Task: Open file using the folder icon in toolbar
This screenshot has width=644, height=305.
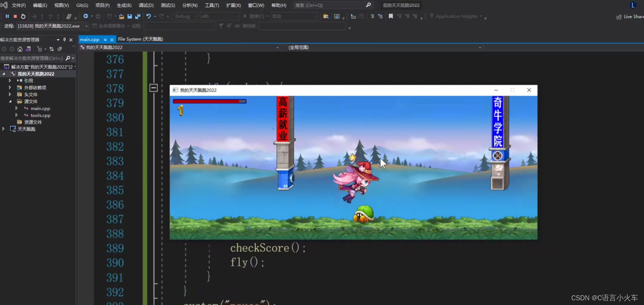Action: point(121,16)
